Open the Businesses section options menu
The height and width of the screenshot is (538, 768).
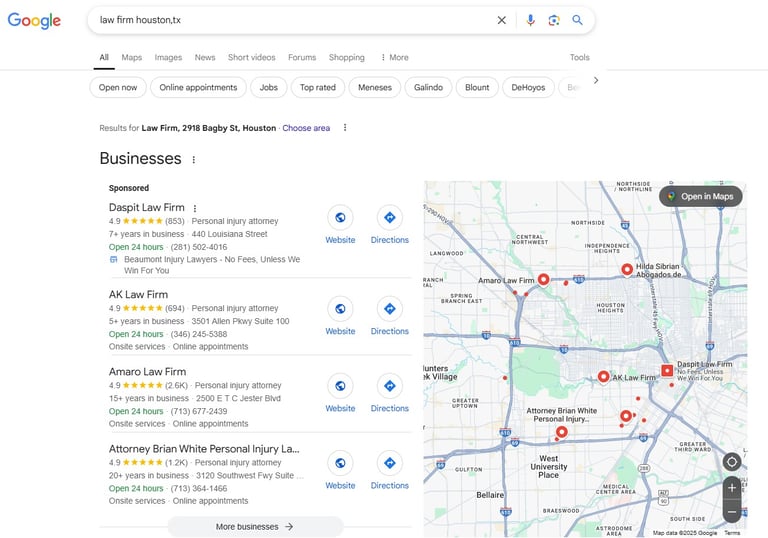pyautogui.click(x=194, y=160)
